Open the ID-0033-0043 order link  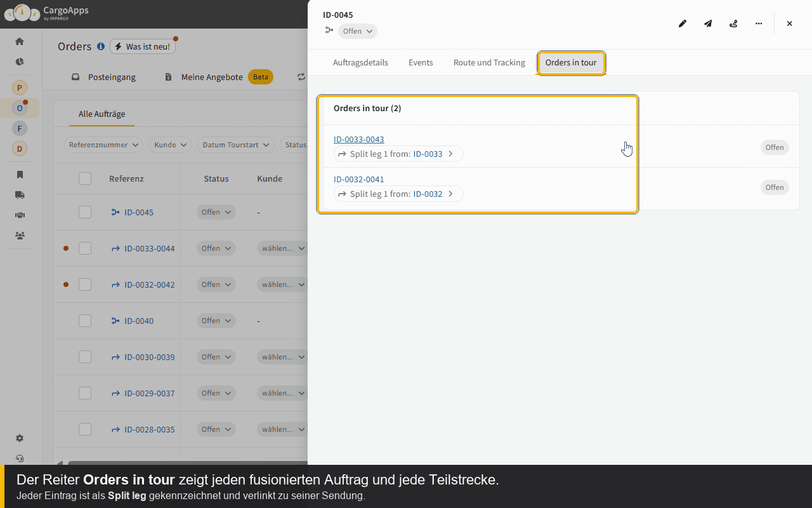click(x=359, y=139)
